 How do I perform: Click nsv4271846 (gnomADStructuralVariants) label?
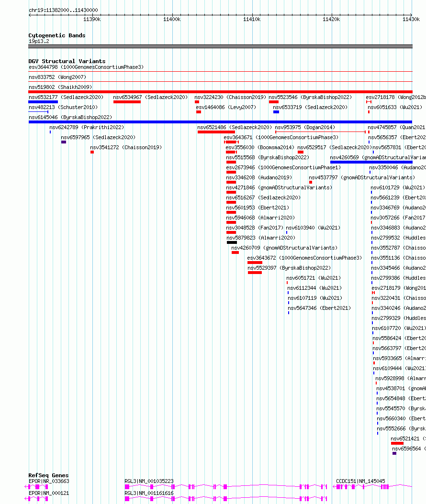point(279,188)
